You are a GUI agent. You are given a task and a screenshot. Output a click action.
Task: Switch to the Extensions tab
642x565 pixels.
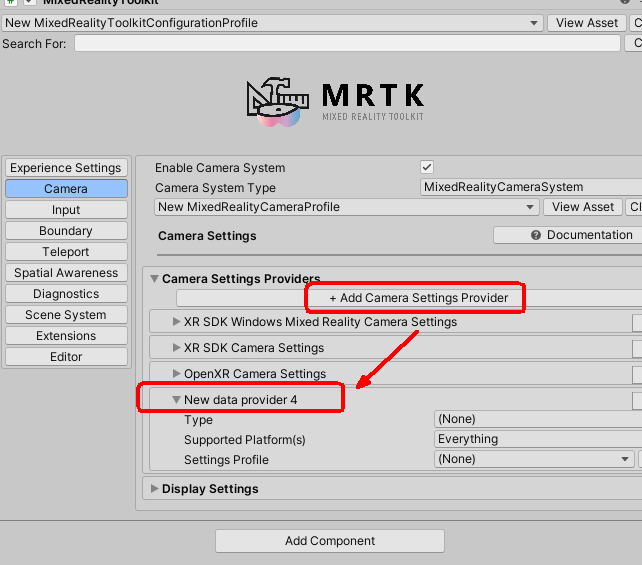pos(66,336)
